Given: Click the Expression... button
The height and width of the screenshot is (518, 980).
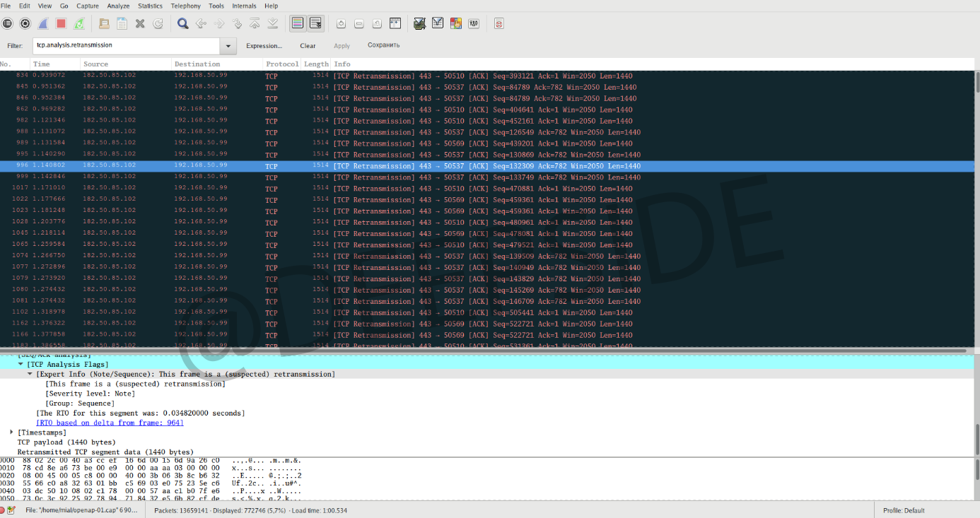Looking at the screenshot, I should (x=264, y=46).
